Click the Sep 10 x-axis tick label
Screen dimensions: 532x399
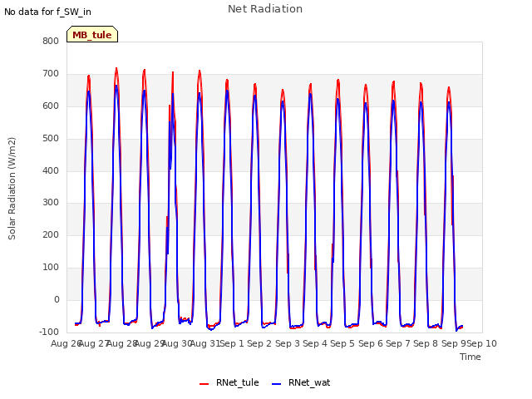coord(482,343)
